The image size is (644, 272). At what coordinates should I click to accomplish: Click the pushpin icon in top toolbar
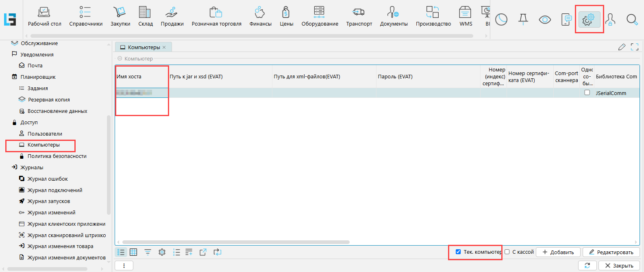coord(523,19)
